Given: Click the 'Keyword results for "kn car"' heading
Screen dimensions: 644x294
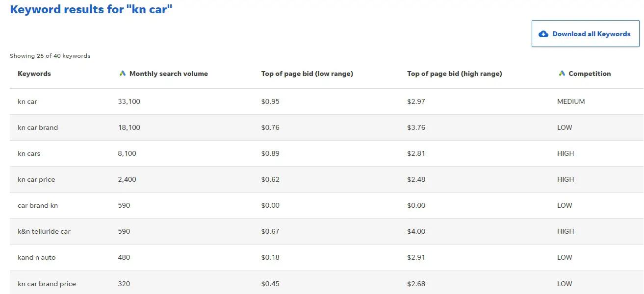Looking at the screenshot, I should (x=91, y=9).
